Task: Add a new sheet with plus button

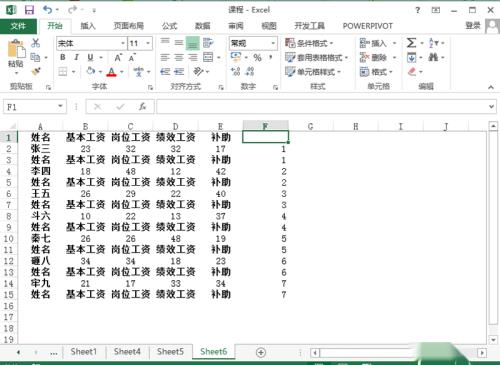Action: [x=261, y=352]
